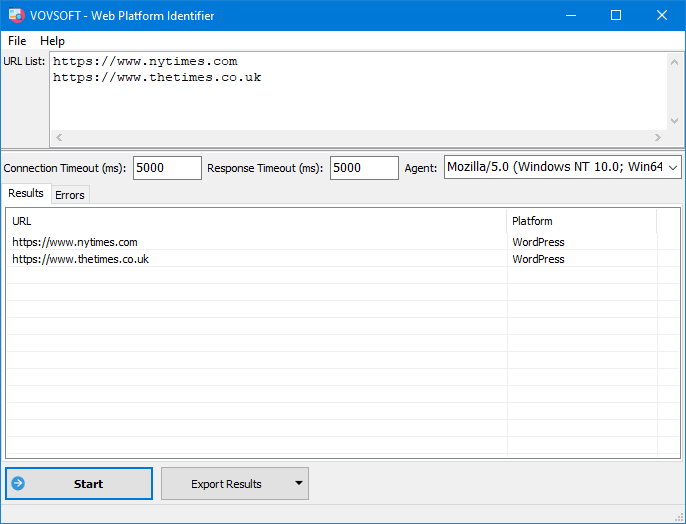Maximize the application window
This screenshot has height=524, width=686.
tap(616, 15)
